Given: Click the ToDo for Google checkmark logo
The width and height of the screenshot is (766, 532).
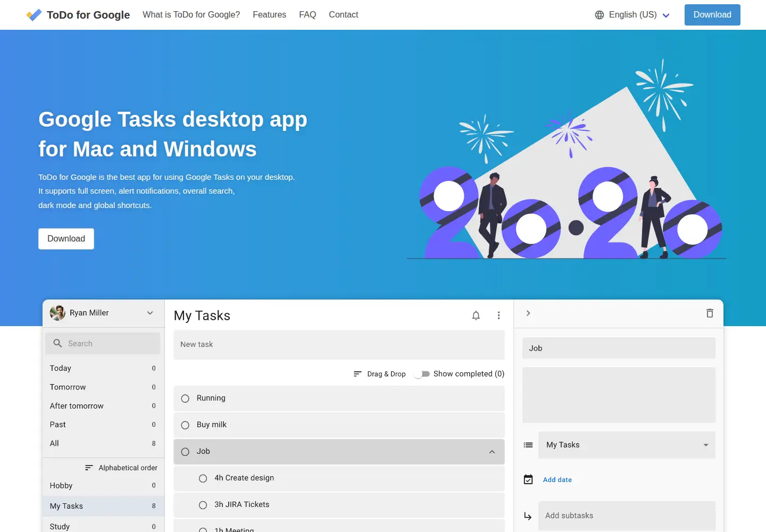Looking at the screenshot, I should click(x=34, y=15).
